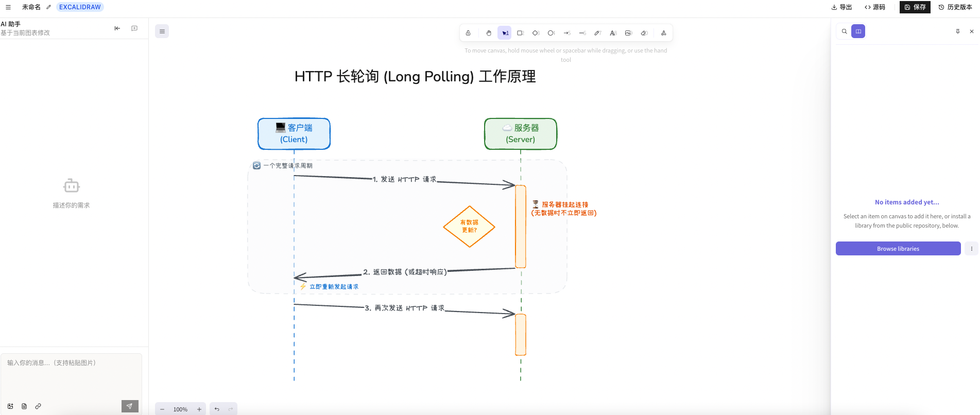Open 历史版本 version history
Screen dimensions: 980x415
[955, 7]
